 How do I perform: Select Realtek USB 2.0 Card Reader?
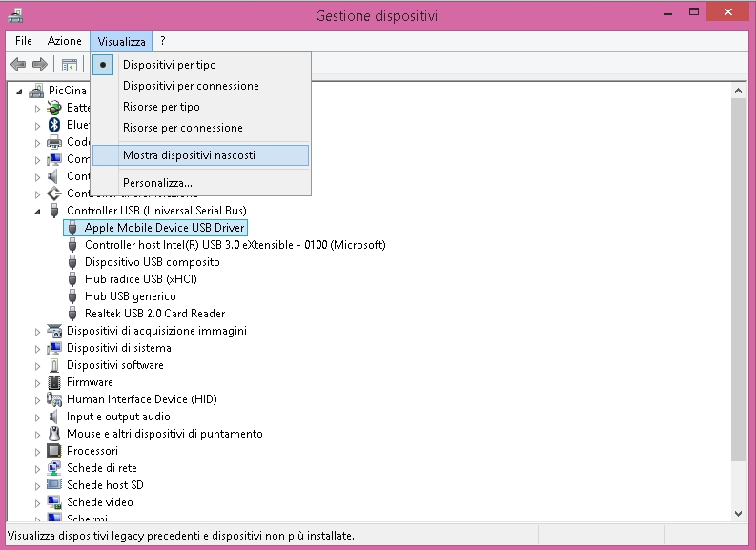pyautogui.click(x=154, y=314)
